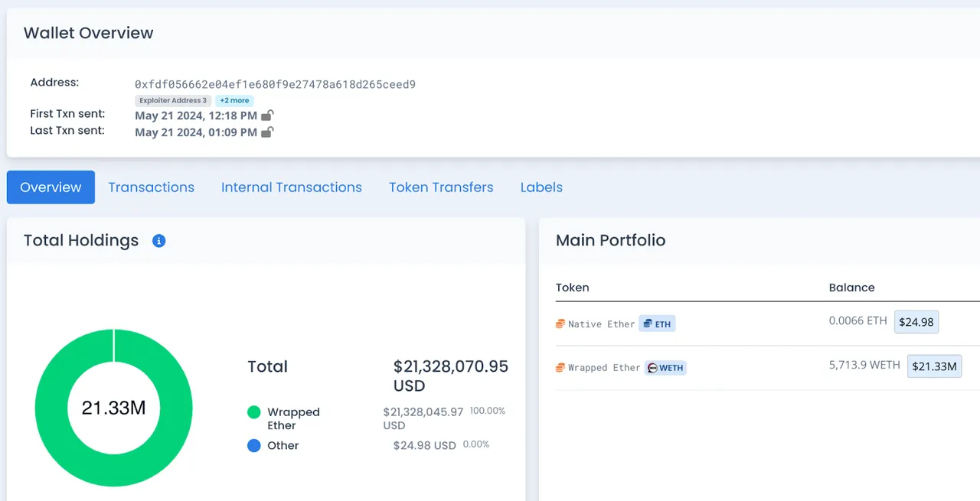Click the Wallet Overview heading

point(89,33)
